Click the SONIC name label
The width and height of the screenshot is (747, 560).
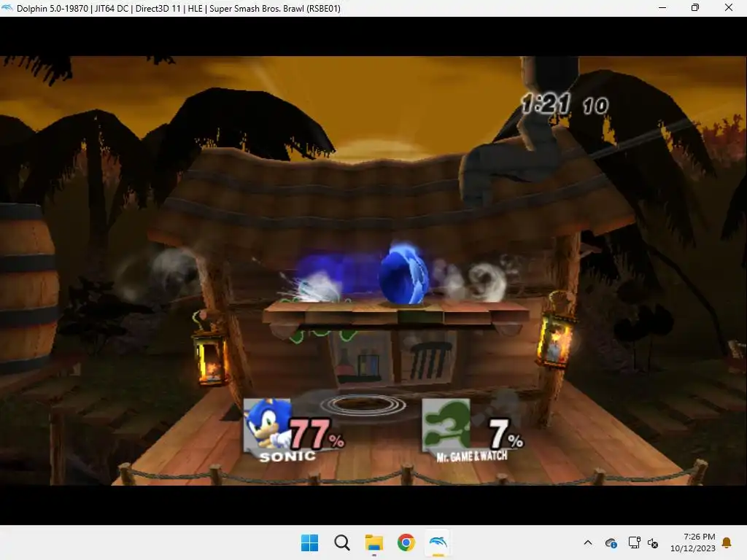(287, 456)
